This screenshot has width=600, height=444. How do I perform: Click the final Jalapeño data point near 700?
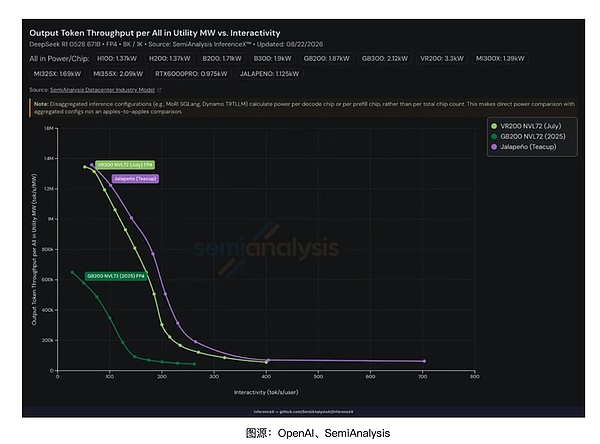click(x=424, y=361)
